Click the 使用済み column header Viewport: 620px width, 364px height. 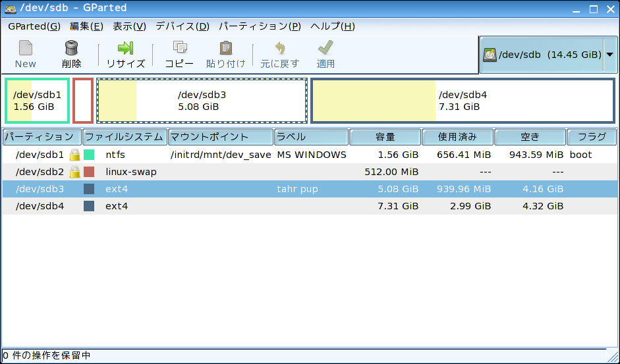[457, 137]
